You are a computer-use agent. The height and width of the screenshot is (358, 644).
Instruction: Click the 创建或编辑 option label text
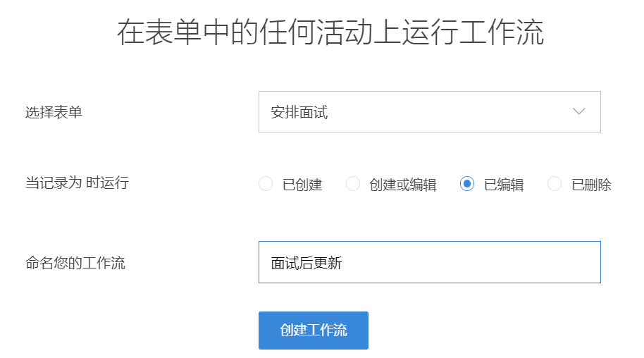(x=402, y=185)
